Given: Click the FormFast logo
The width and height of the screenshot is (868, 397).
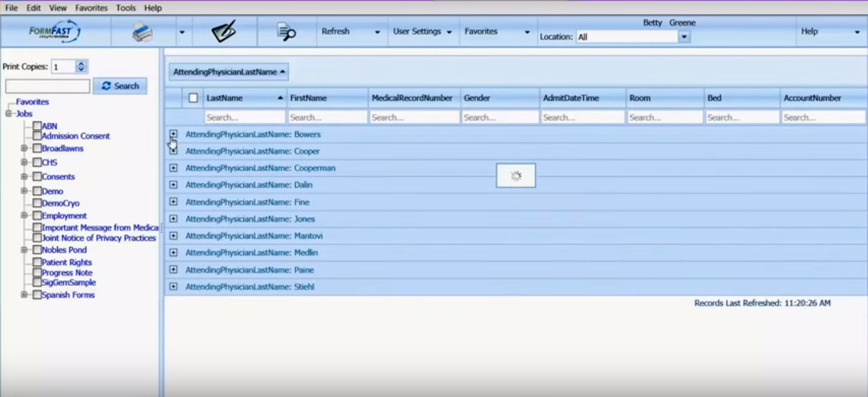Looking at the screenshot, I should click(x=55, y=32).
